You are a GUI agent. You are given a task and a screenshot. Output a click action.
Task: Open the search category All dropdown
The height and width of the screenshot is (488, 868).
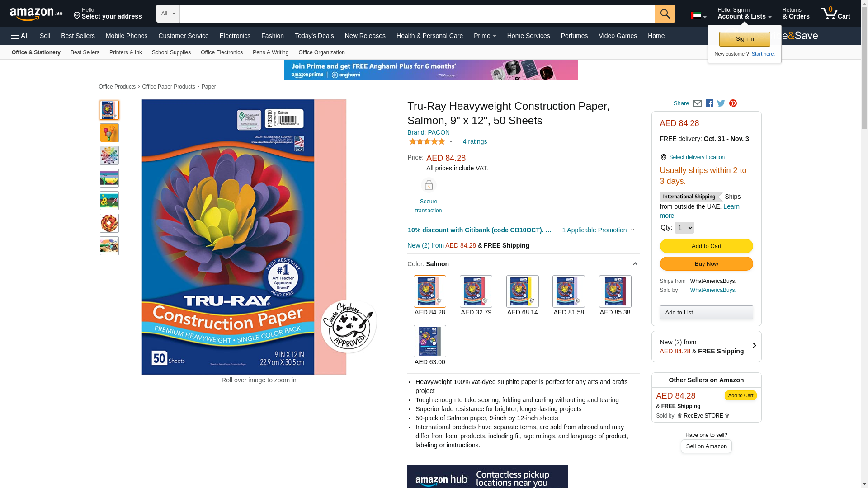click(168, 14)
